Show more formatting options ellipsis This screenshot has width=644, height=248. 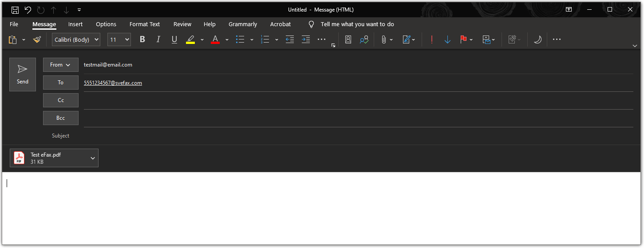pyautogui.click(x=322, y=39)
